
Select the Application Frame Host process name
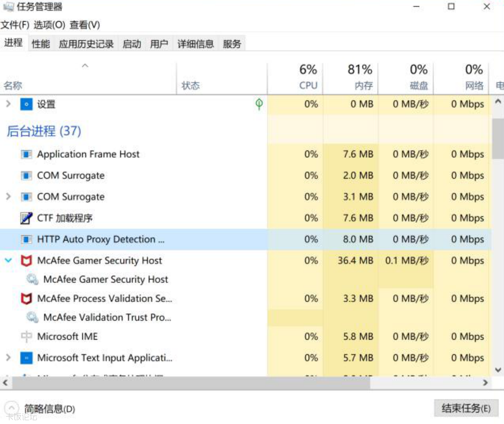(x=88, y=154)
